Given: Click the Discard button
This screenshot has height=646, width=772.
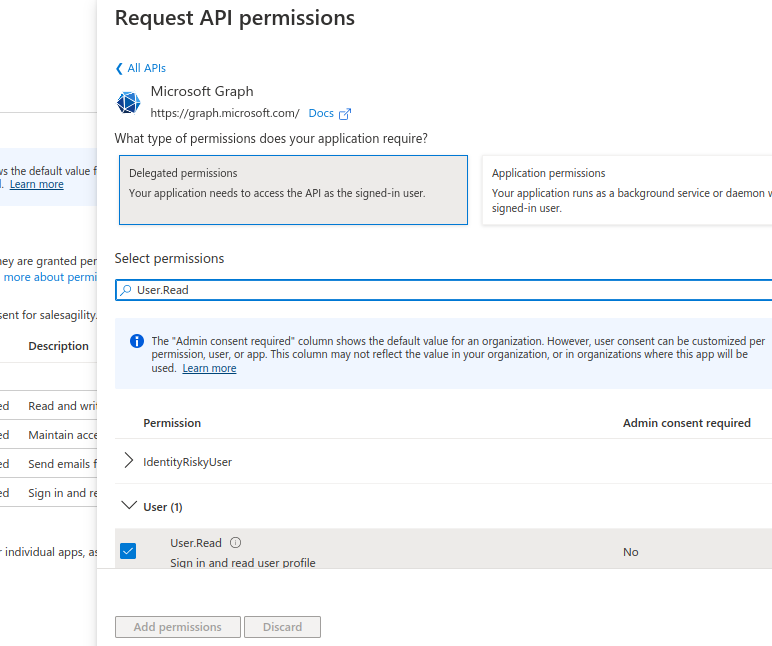Looking at the screenshot, I should click(283, 627).
